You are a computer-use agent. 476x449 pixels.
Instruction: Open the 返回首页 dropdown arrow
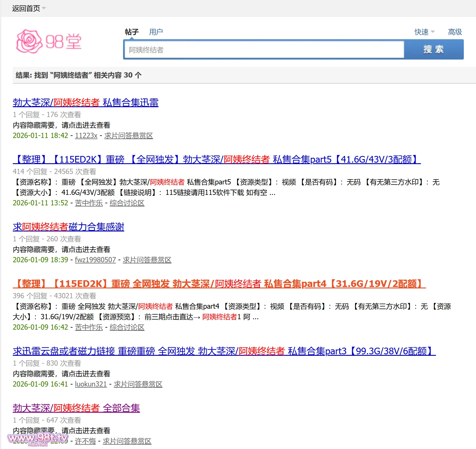coord(44,8)
